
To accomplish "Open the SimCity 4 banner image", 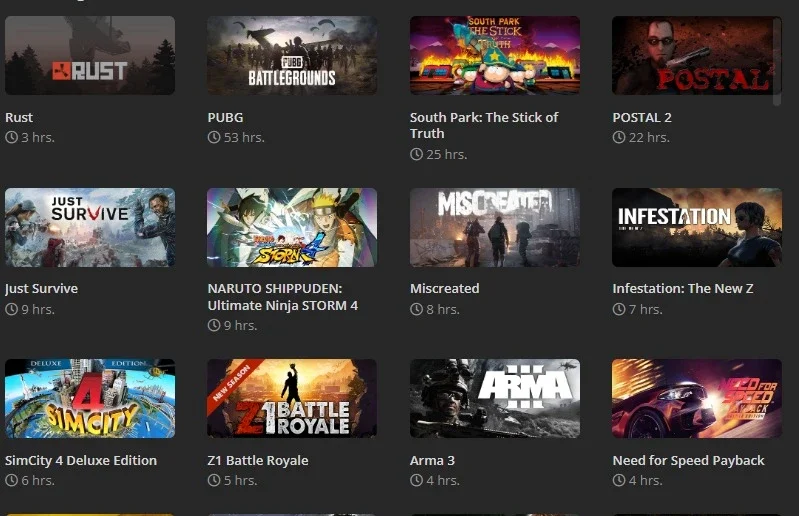I will tap(90, 398).
